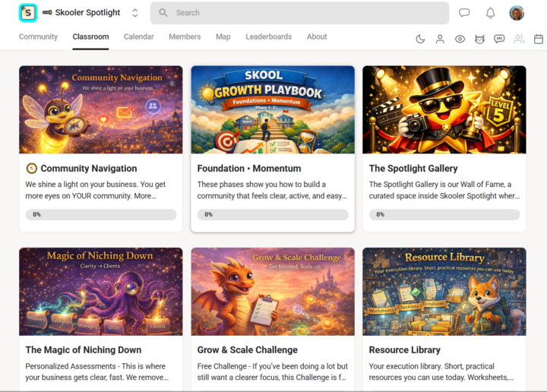Click the speech bubble toolbar icon with text
The height and width of the screenshot is (392, 547).
(x=499, y=39)
